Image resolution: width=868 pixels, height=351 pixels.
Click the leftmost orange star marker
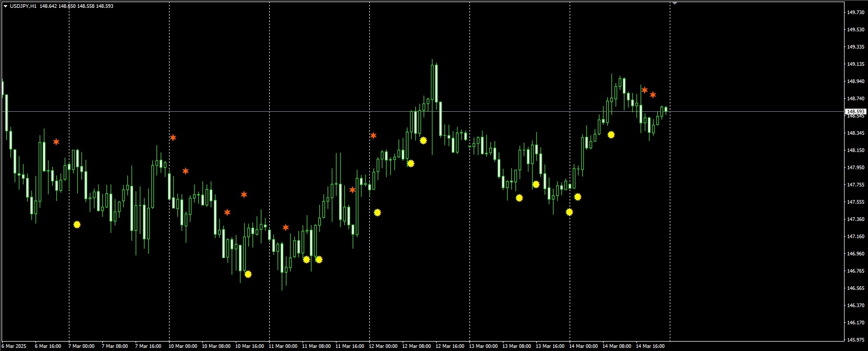click(x=56, y=142)
